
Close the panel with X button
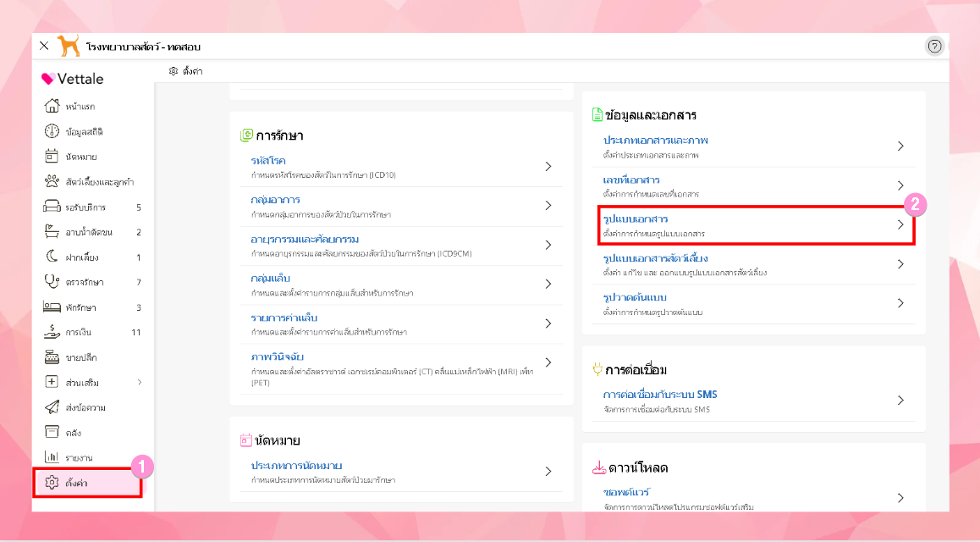tap(44, 46)
